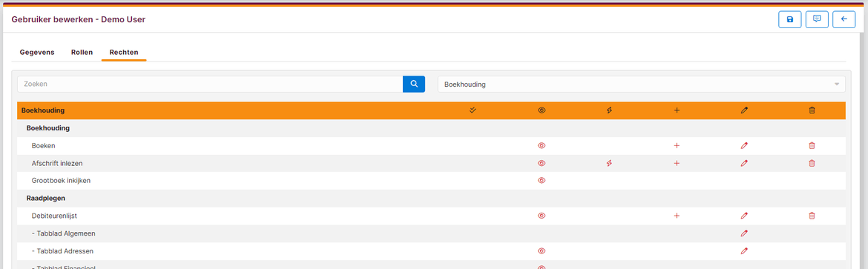Toggle delete right for Debiteurenlijst
Viewport: 868px width, 269px height.
click(812, 216)
